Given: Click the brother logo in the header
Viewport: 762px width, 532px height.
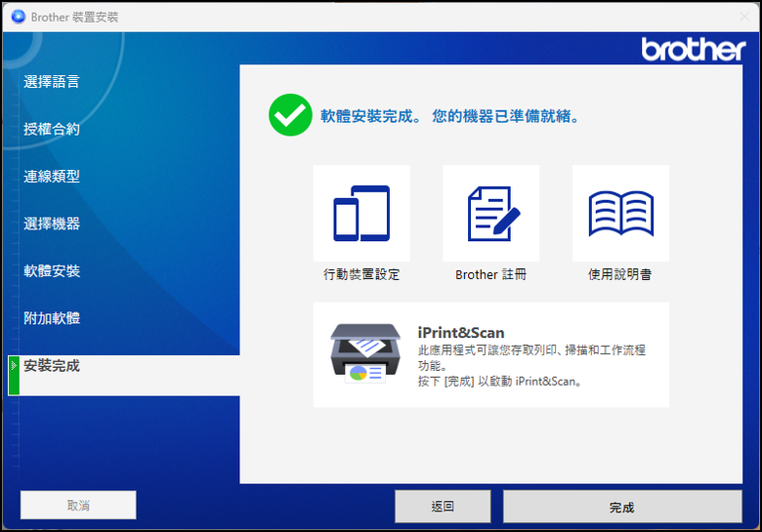Looking at the screenshot, I should [x=693, y=49].
